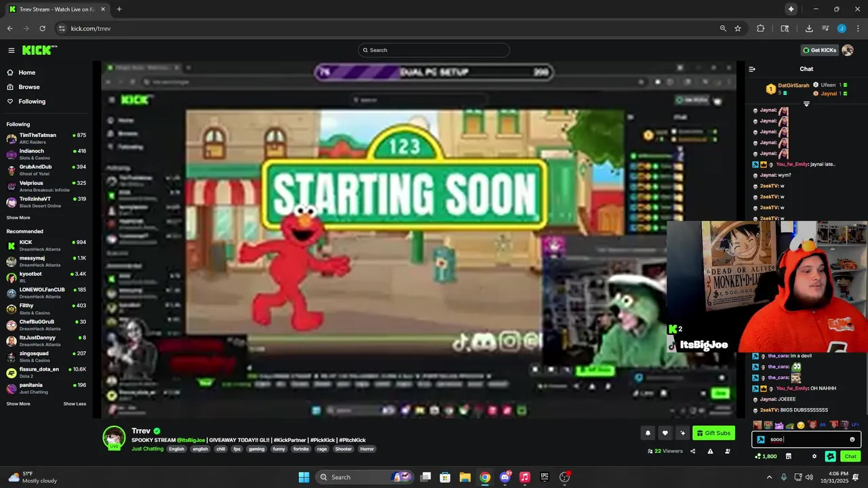The height and width of the screenshot is (488, 868).
Task: Open Chrome downloads icon
Action: 809,28
